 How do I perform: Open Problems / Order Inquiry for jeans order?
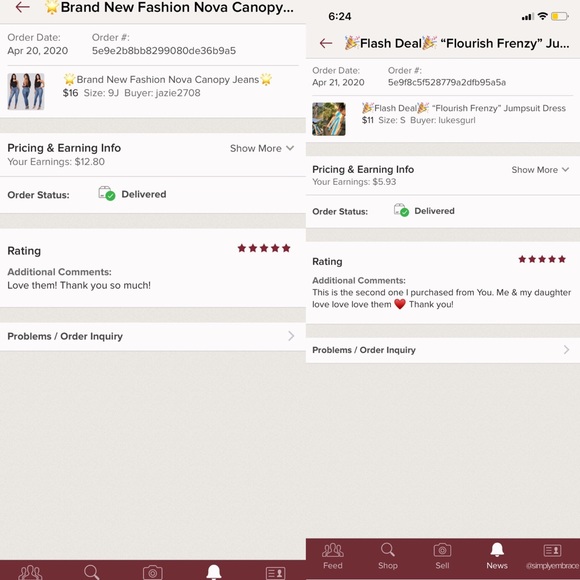(x=153, y=336)
